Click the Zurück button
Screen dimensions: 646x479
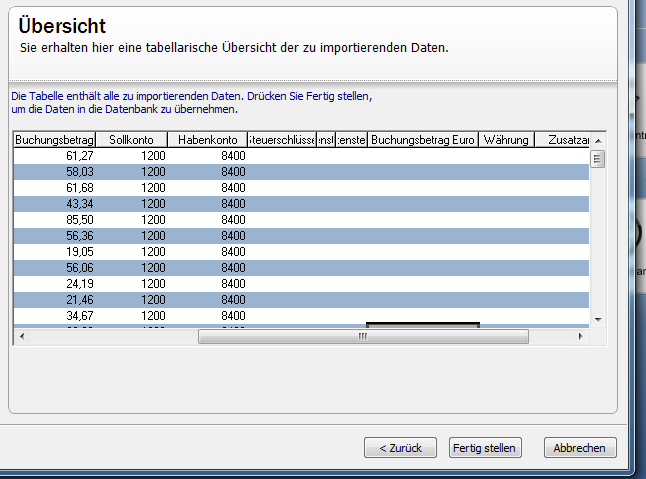[400, 448]
